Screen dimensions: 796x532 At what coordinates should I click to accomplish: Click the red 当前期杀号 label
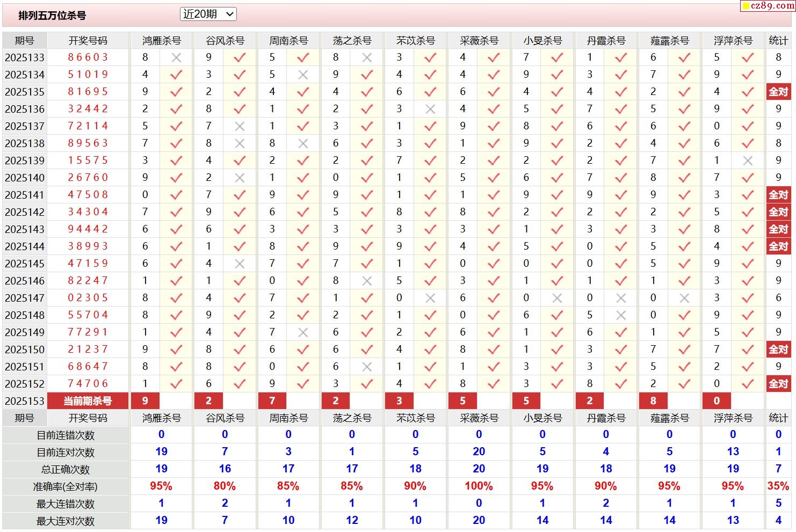(88, 401)
